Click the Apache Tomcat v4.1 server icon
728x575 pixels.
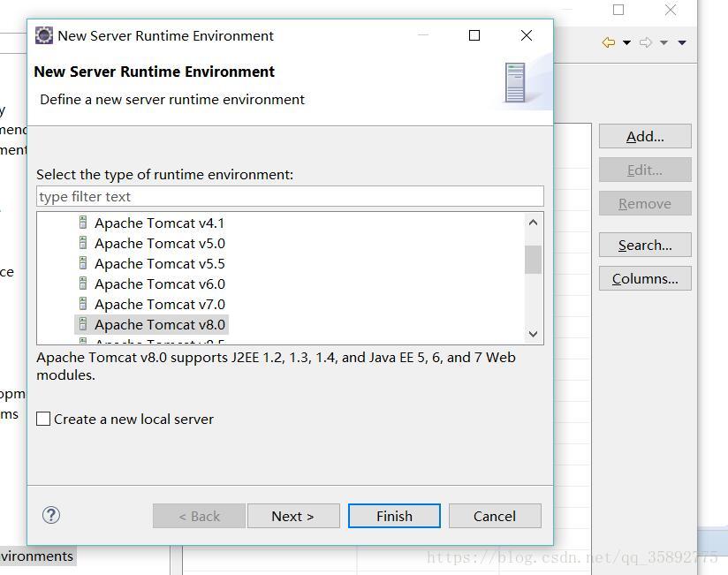(83, 223)
